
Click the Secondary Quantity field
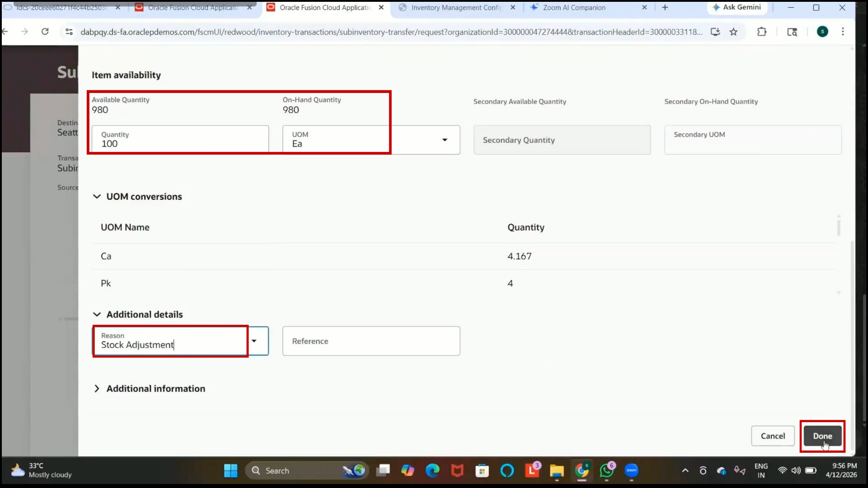562,140
